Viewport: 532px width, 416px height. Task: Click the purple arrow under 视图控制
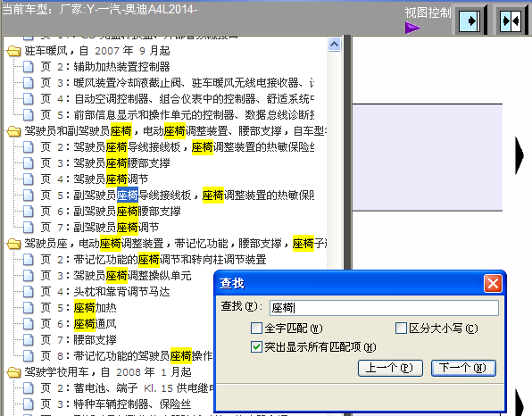pos(412,28)
